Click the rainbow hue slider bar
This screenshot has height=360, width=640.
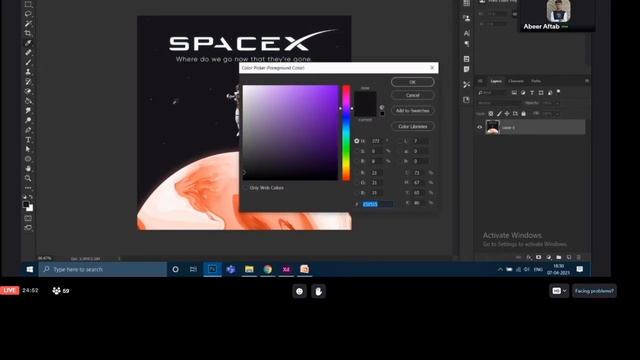pyautogui.click(x=346, y=133)
